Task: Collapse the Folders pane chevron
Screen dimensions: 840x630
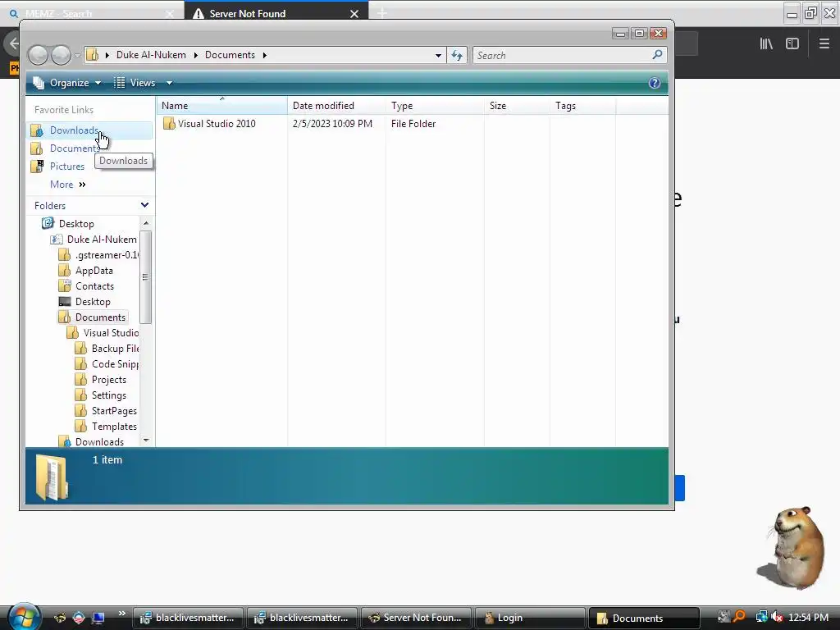Action: (144, 205)
